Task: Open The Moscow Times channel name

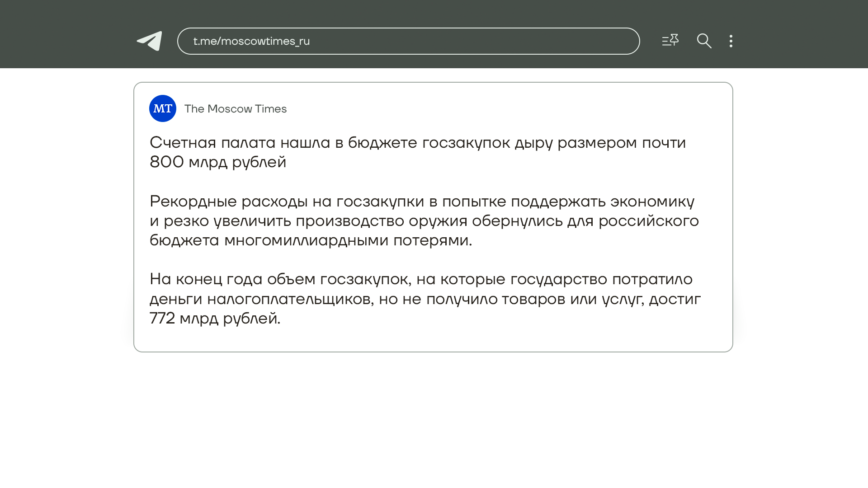Action: click(x=236, y=109)
